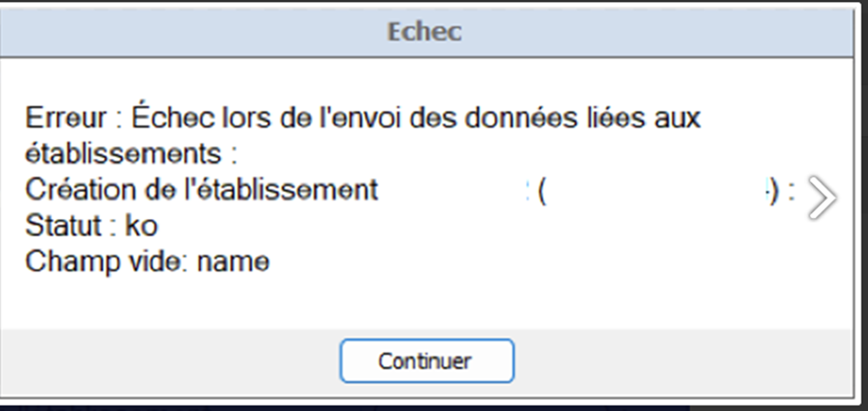Click the "Création de l'établissement" text
This screenshot has width=868, height=411.
click(x=202, y=190)
